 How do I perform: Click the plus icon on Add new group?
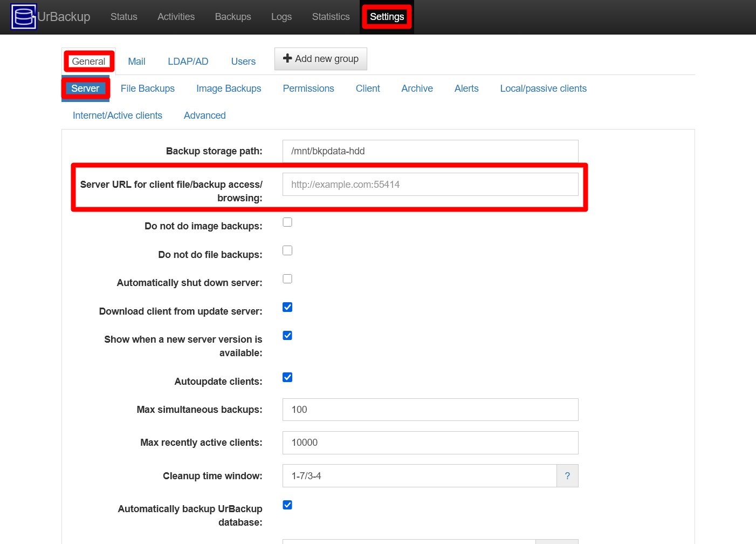(x=287, y=58)
